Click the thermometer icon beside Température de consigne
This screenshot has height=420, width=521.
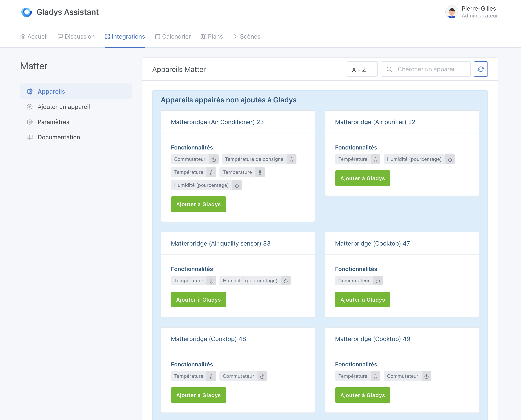pyautogui.click(x=292, y=159)
